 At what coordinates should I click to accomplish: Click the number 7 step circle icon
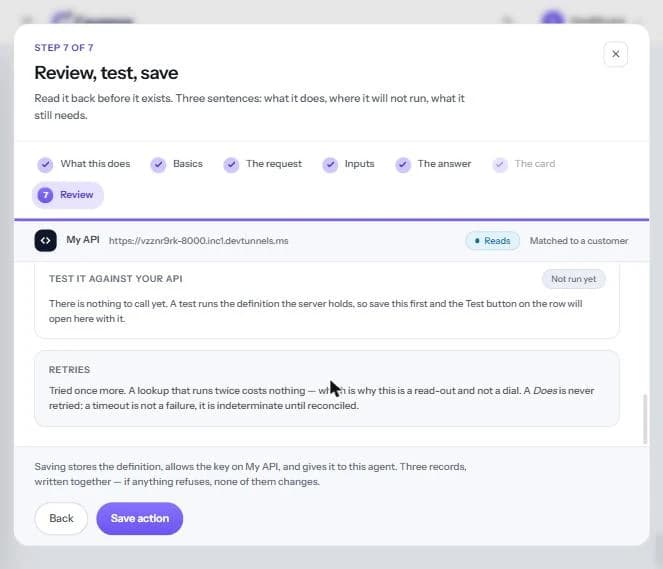click(x=45, y=195)
